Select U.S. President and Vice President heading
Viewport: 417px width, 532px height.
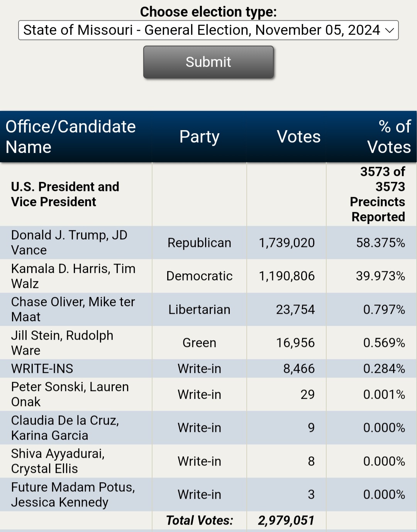click(x=65, y=194)
